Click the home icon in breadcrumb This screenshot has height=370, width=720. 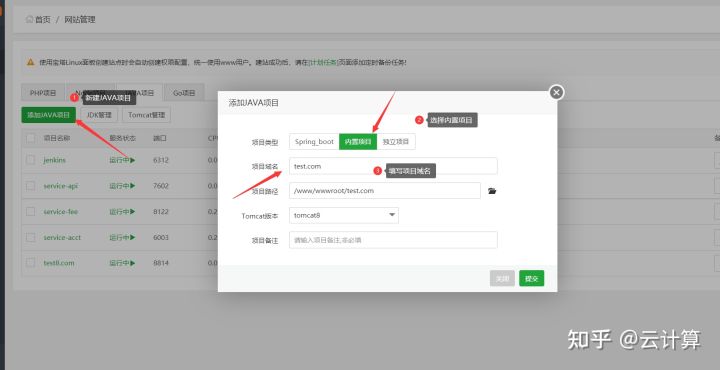tap(29, 20)
